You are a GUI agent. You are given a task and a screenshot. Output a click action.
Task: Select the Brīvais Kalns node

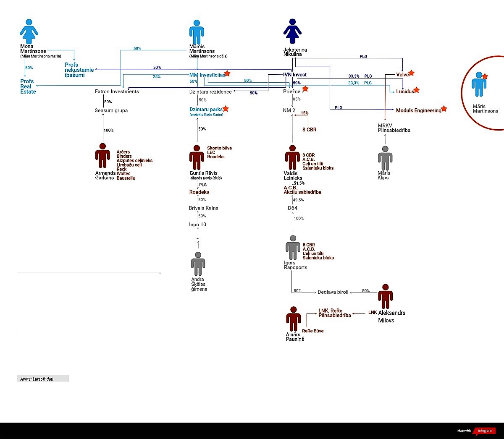pos(203,208)
